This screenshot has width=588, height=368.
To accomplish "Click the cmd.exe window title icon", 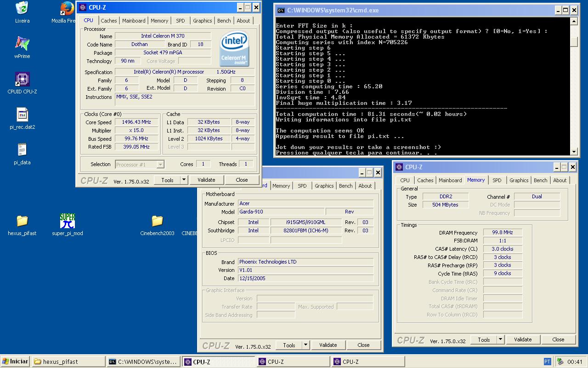I will click(280, 10).
